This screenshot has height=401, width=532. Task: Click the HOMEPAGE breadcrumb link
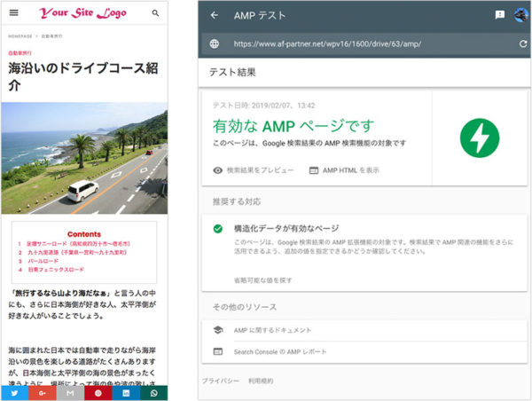20,36
